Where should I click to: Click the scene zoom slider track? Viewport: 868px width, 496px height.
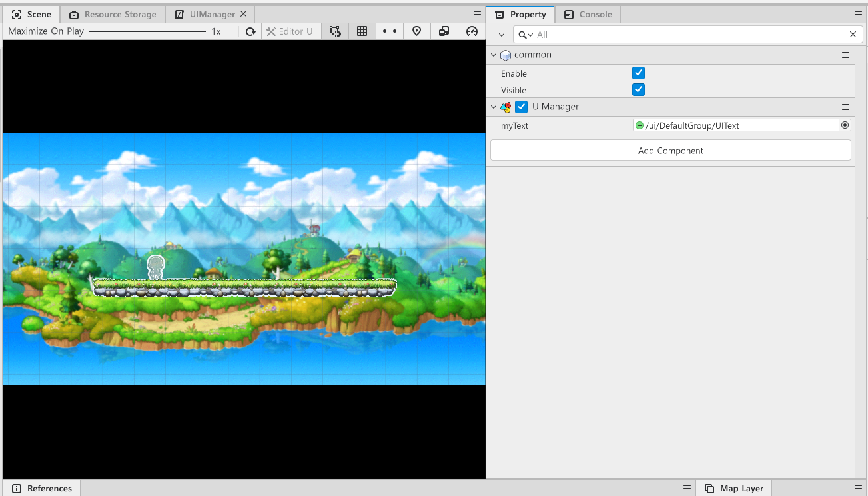click(x=147, y=31)
